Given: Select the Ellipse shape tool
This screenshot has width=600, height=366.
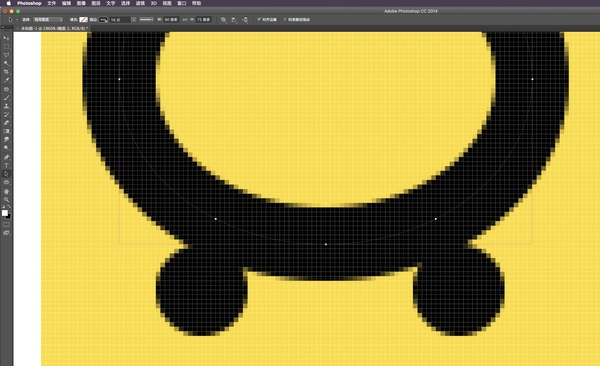Looking at the screenshot, I should (7, 183).
